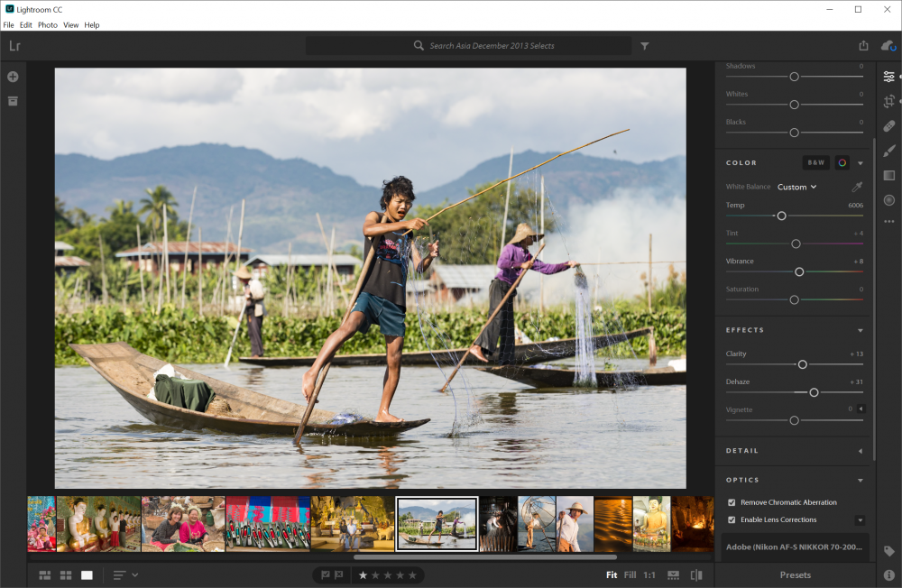Open the search filter funnel icon
This screenshot has height=588, width=902.
[645, 46]
